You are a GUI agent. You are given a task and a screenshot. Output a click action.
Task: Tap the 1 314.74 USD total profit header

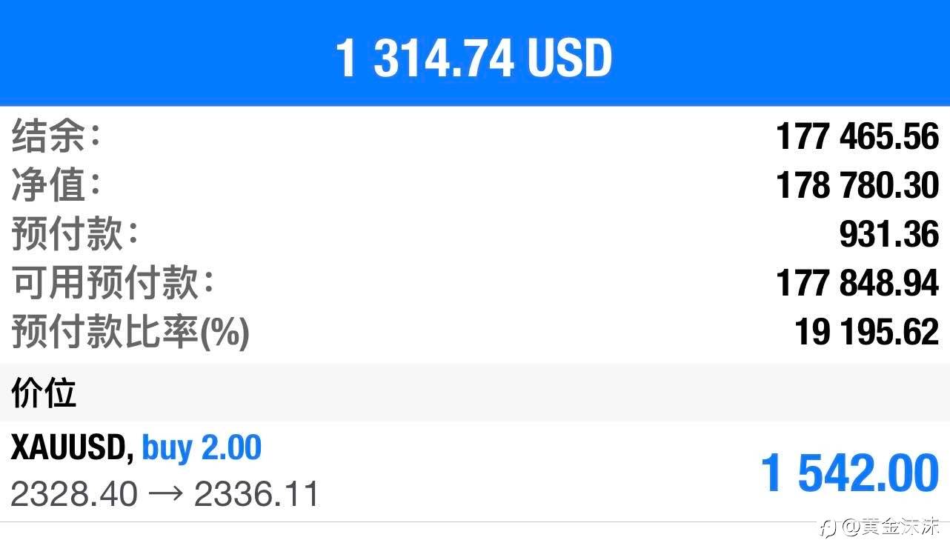coord(474,58)
